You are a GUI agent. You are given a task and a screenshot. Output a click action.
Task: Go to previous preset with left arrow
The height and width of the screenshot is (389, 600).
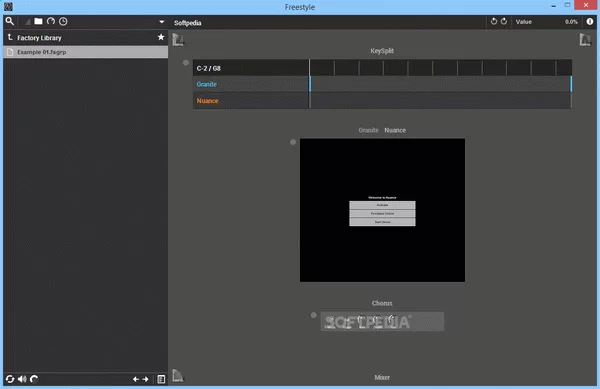135,379
